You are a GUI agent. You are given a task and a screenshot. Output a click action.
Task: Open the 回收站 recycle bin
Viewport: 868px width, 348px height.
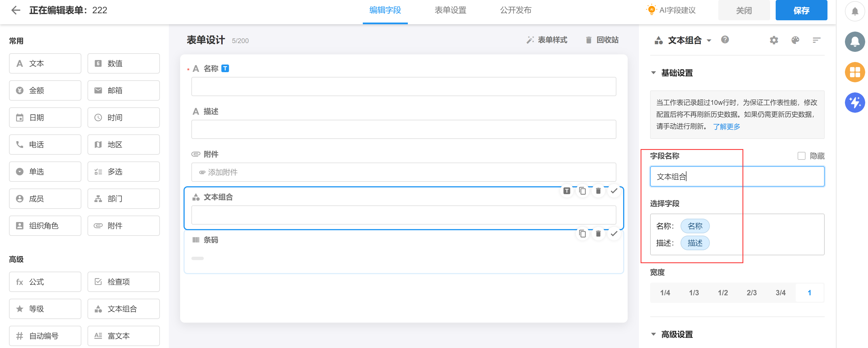[x=602, y=40]
